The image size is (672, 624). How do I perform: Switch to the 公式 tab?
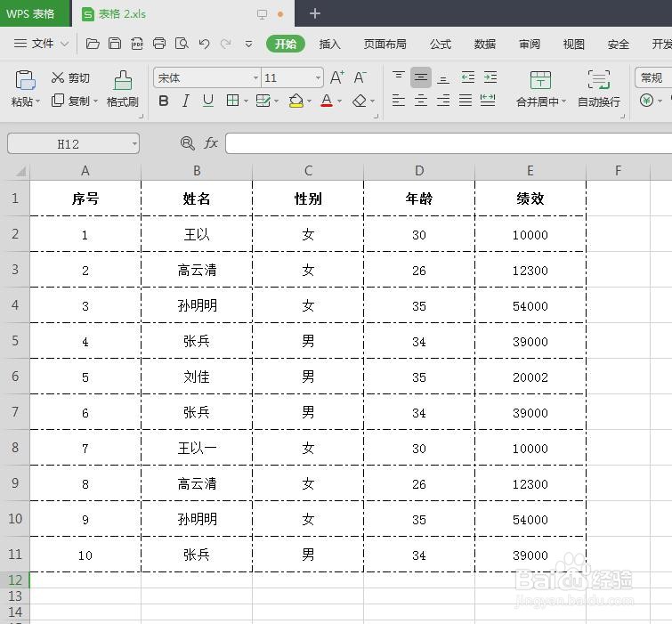click(x=441, y=44)
